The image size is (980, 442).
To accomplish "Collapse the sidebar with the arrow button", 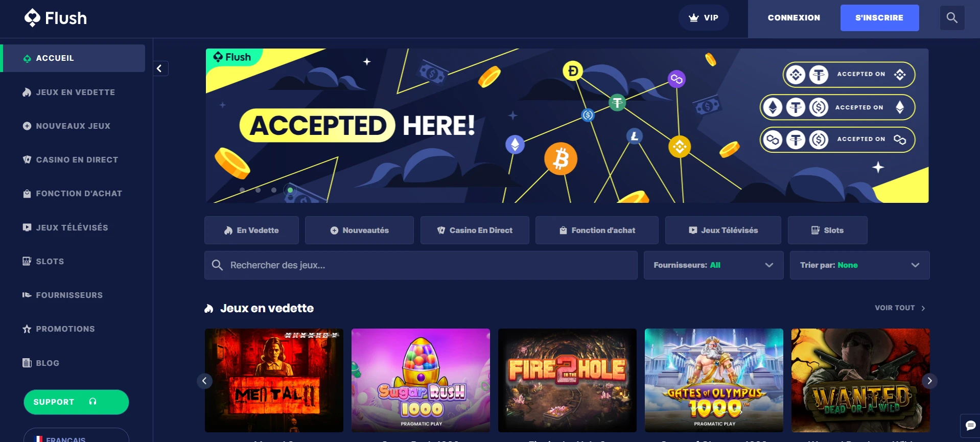I will (160, 68).
